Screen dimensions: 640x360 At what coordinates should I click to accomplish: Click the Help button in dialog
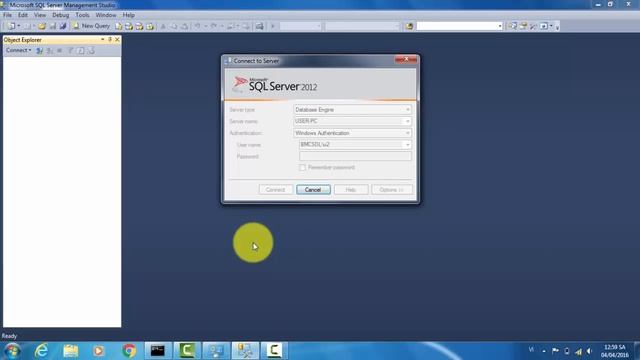tap(351, 190)
